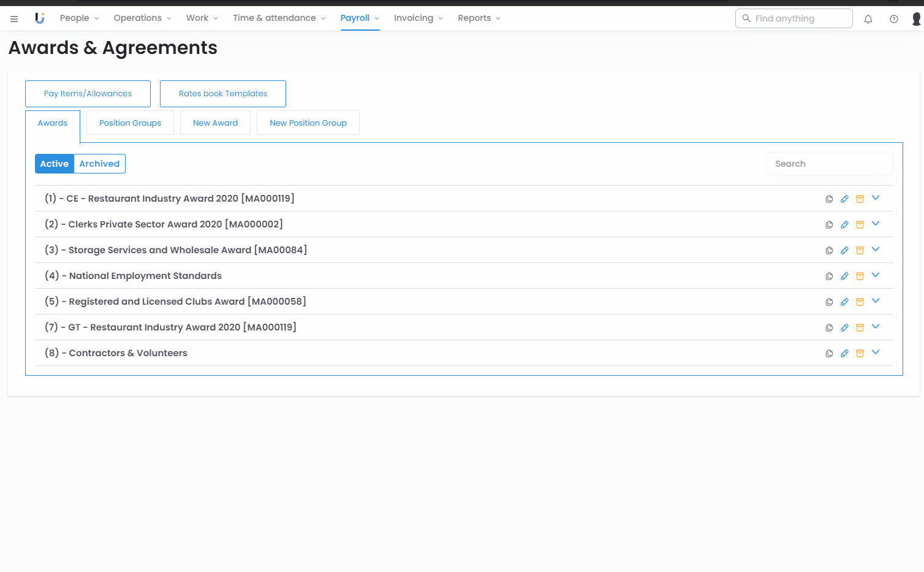Archive the Contractors & Volunteers award
924x572 pixels.
(860, 353)
